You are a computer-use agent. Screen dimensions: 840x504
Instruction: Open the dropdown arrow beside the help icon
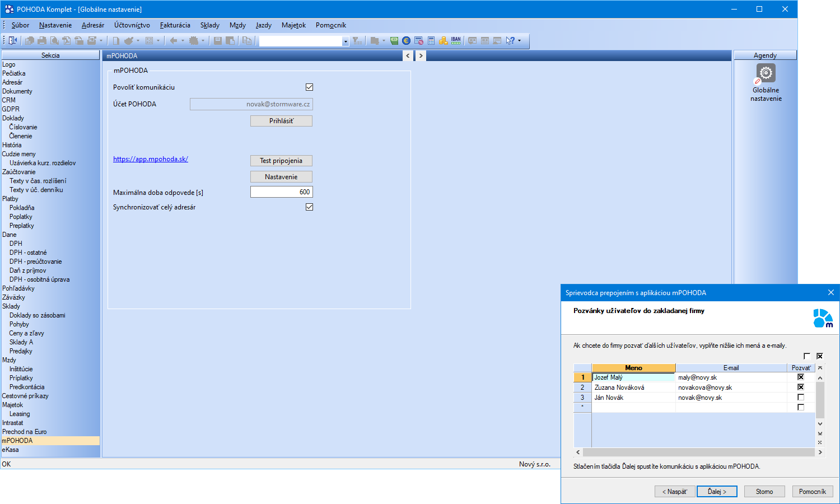520,40
